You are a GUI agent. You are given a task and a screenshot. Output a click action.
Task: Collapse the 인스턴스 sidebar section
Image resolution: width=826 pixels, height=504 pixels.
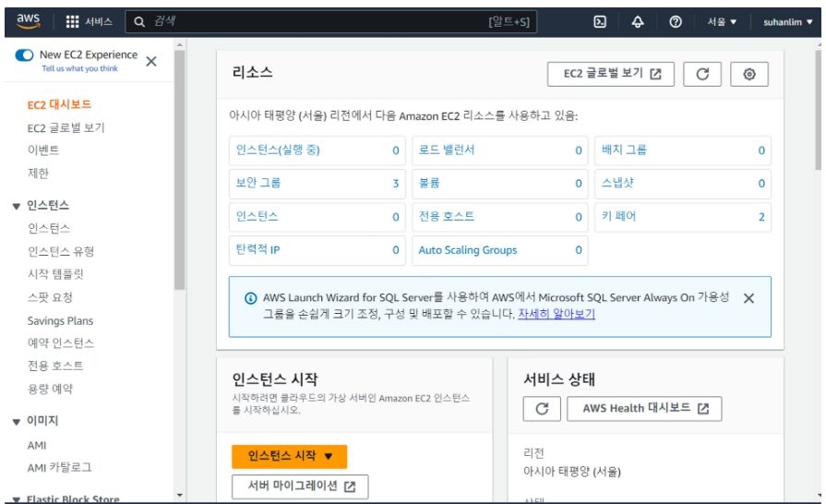click(17, 206)
